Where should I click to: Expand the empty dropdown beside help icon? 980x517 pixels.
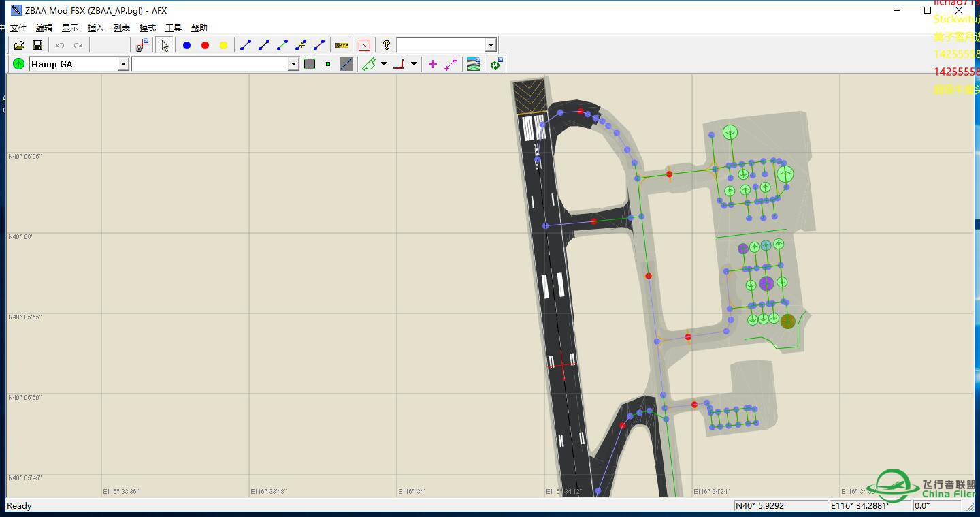click(x=490, y=45)
